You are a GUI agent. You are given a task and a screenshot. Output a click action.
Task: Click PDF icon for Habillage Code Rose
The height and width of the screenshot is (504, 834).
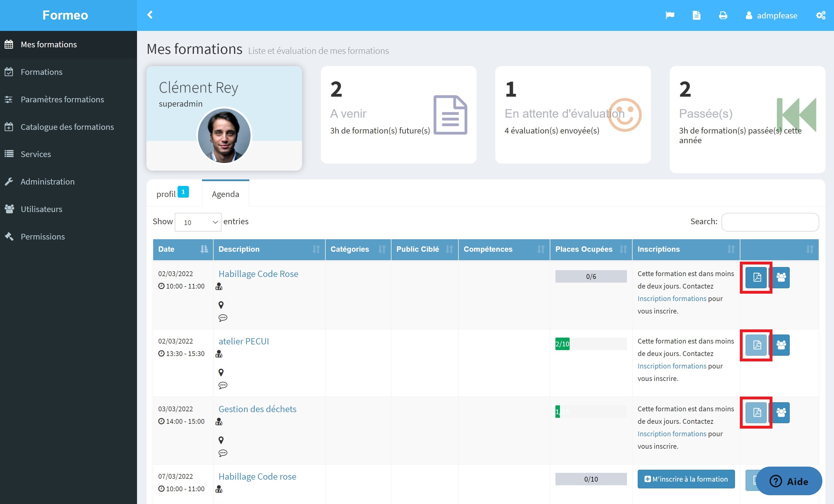pos(757,277)
